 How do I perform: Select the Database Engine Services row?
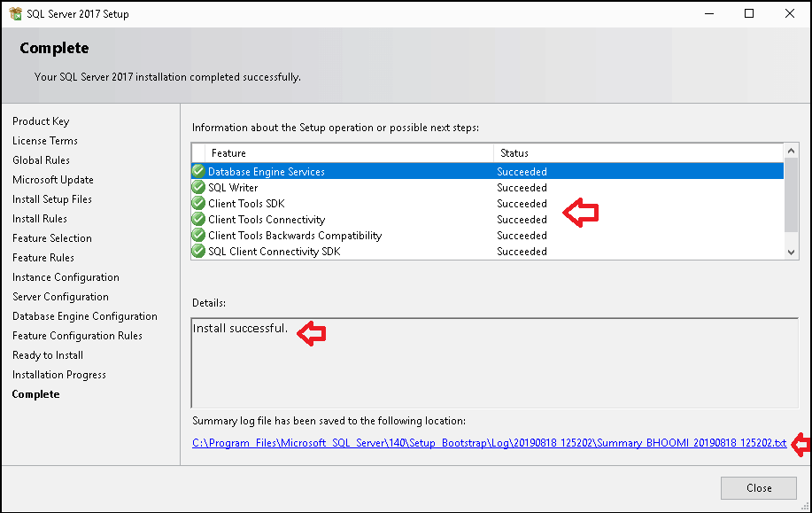[x=487, y=171]
